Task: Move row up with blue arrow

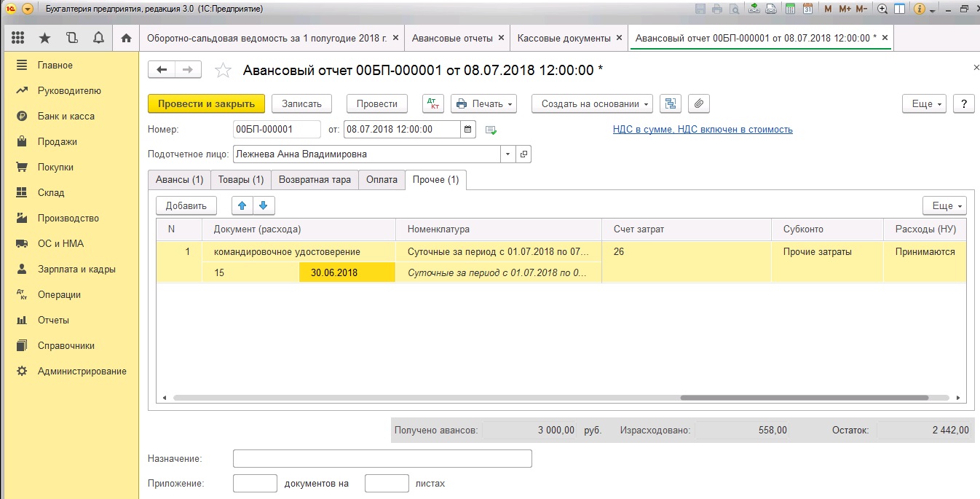Action: click(x=242, y=205)
